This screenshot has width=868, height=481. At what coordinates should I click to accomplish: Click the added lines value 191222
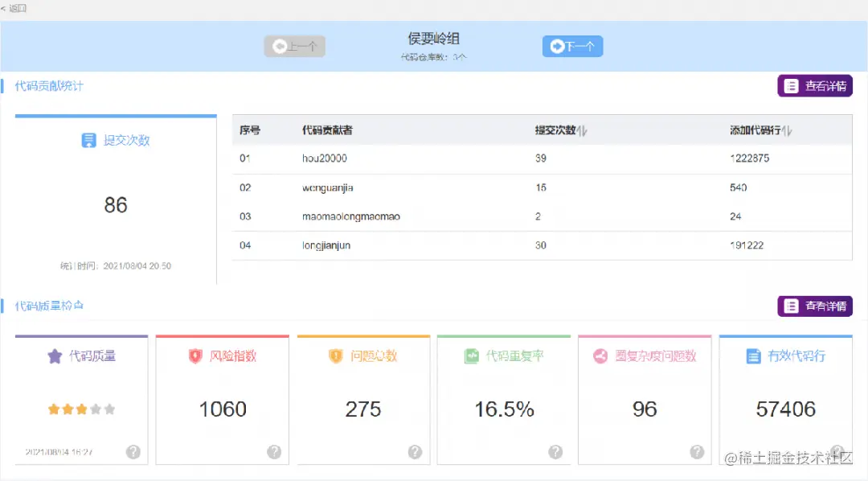click(x=747, y=245)
